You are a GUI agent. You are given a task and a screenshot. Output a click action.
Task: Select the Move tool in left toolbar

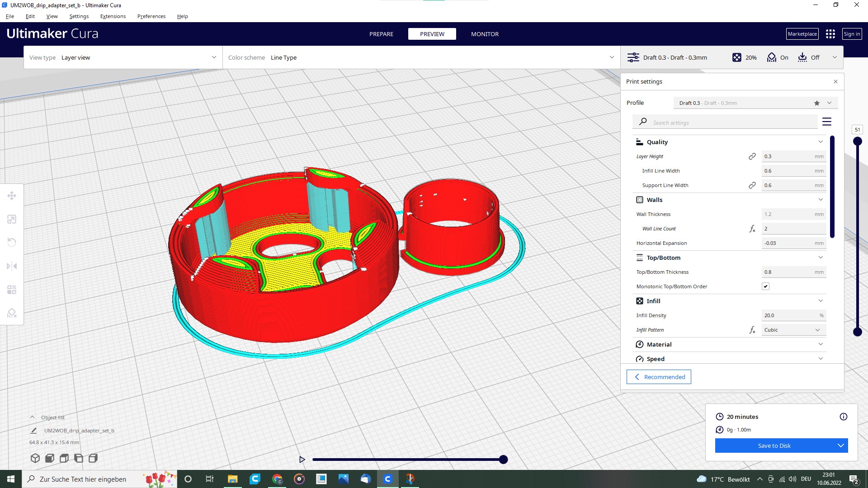12,196
